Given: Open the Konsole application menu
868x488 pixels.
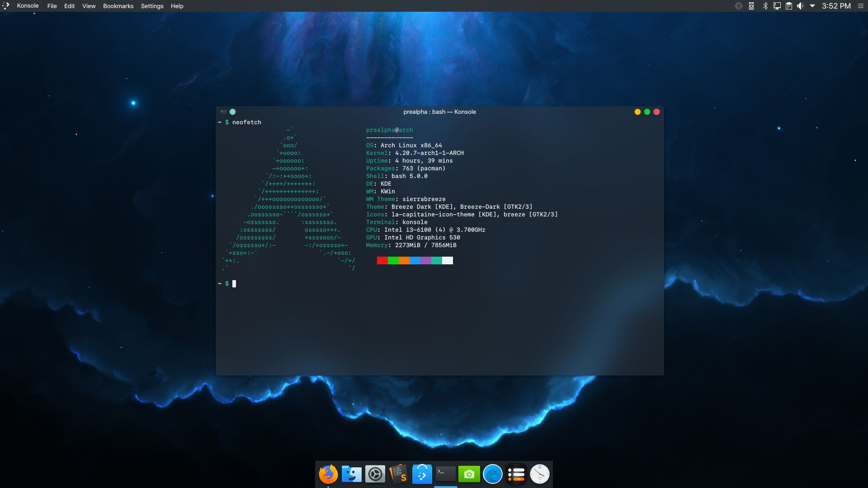Looking at the screenshot, I should [28, 6].
